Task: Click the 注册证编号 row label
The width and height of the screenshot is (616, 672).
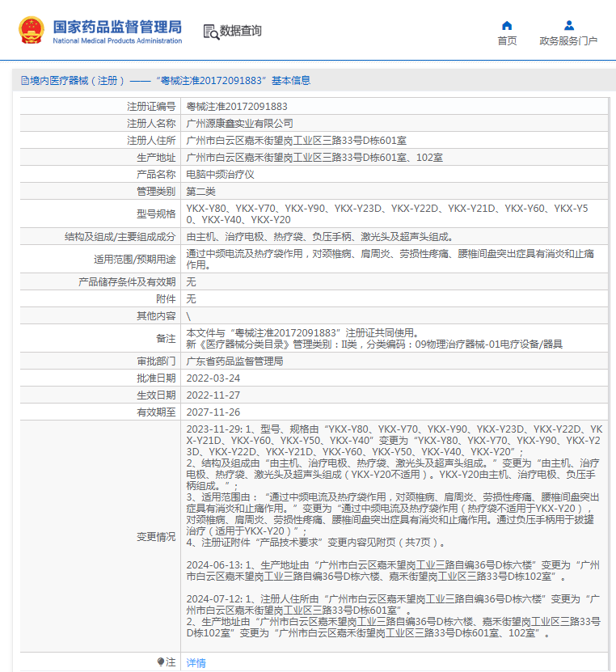Action: 151,106
